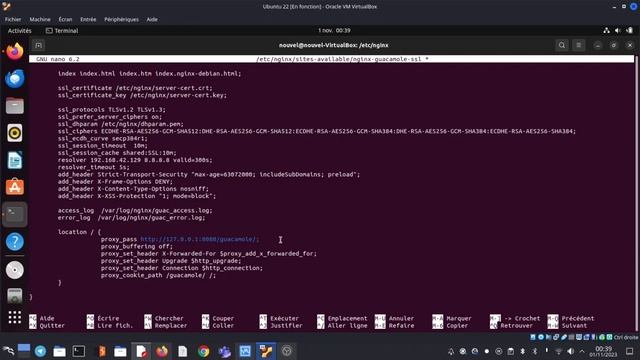Open LibreOffice Writer from the dock

click(x=15, y=160)
